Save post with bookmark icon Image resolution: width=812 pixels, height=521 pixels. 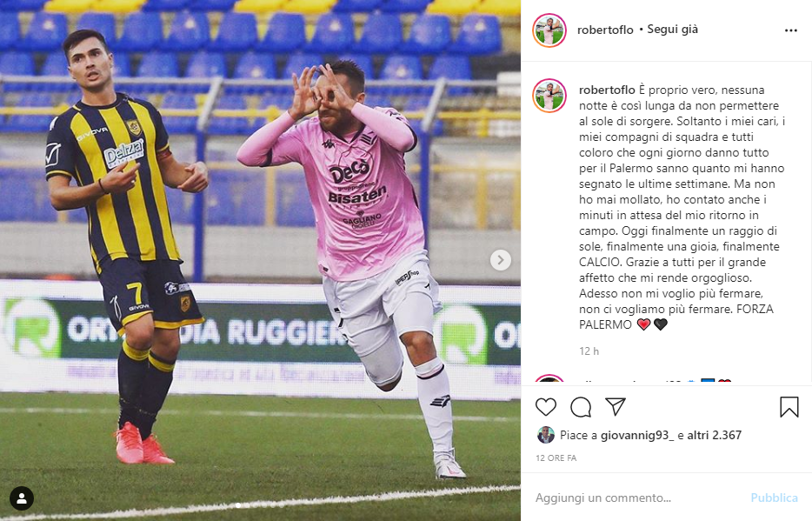click(789, 407)
